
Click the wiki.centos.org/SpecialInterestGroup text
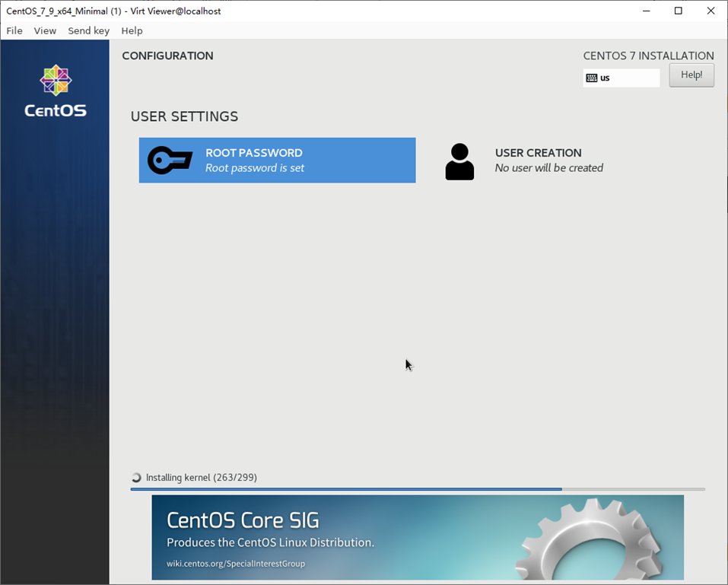tap(236, 564)
